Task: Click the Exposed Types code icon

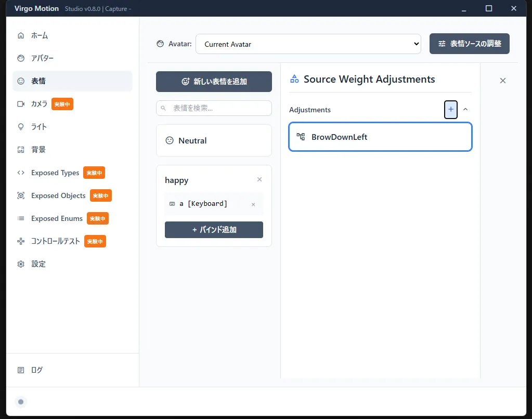Action: pyautogui.click(x=21, y=173)
